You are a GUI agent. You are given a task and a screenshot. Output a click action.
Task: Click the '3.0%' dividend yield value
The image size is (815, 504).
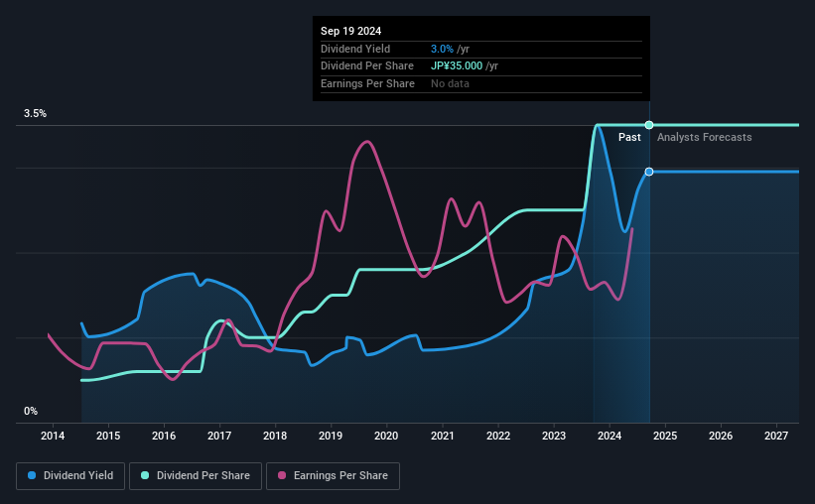tap(442, 49)
